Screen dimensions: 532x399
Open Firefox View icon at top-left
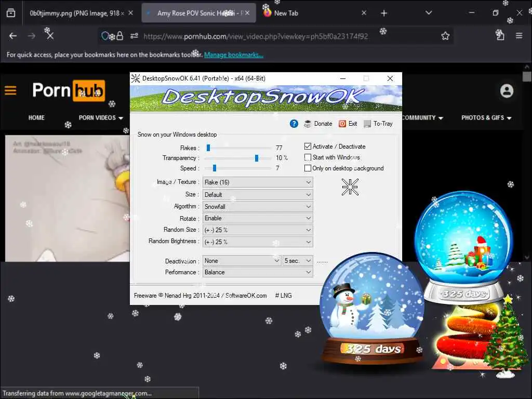pyautogui.click(x=11, y=13)
